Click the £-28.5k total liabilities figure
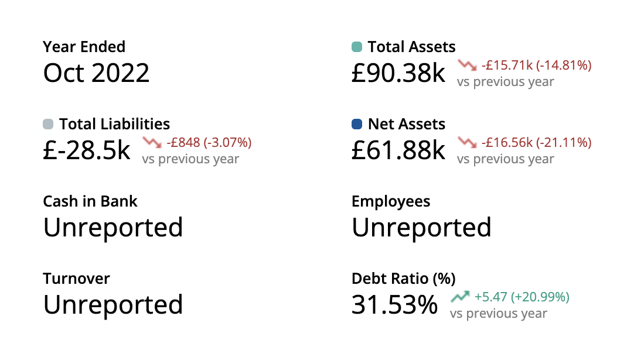This screenshot has width=627, height=364. (x=87, y=150)
